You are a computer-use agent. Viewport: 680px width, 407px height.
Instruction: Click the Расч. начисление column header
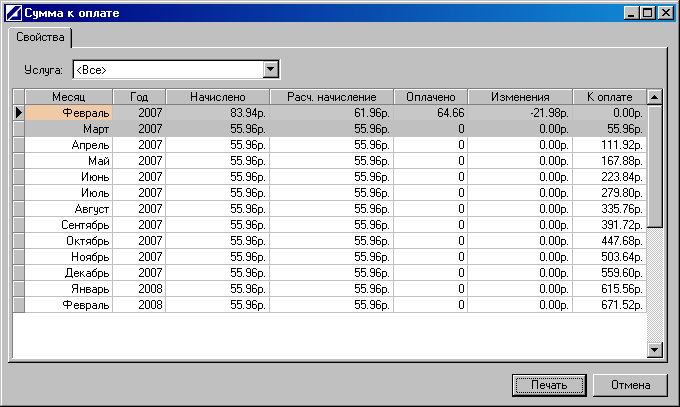(x=331, y=97)
